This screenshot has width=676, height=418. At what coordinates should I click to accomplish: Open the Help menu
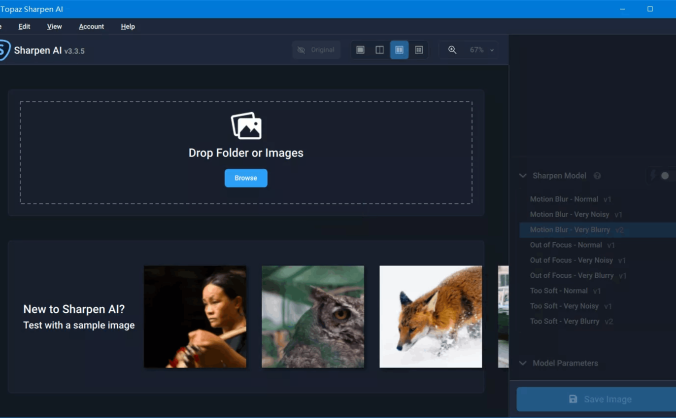point(128,27)
